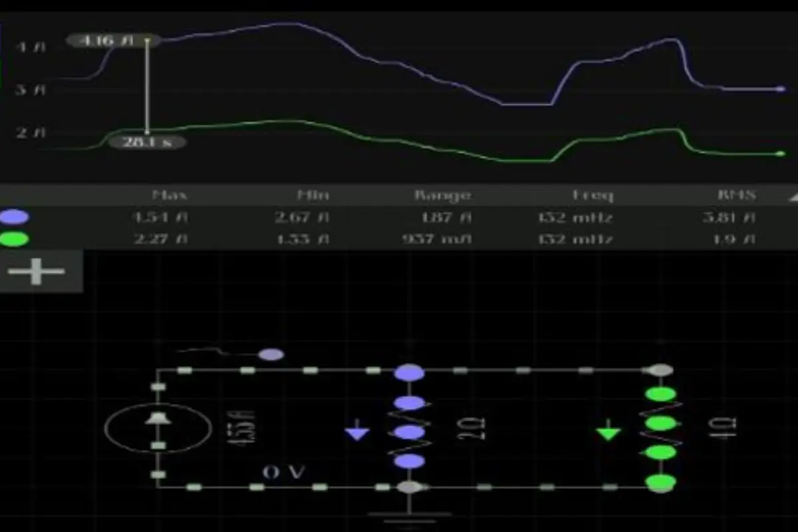Image resolution: width=798 pixels, height=532 pixels.
Task: Click the 28.1 s cursor time label
Action: tap(147, 142)
